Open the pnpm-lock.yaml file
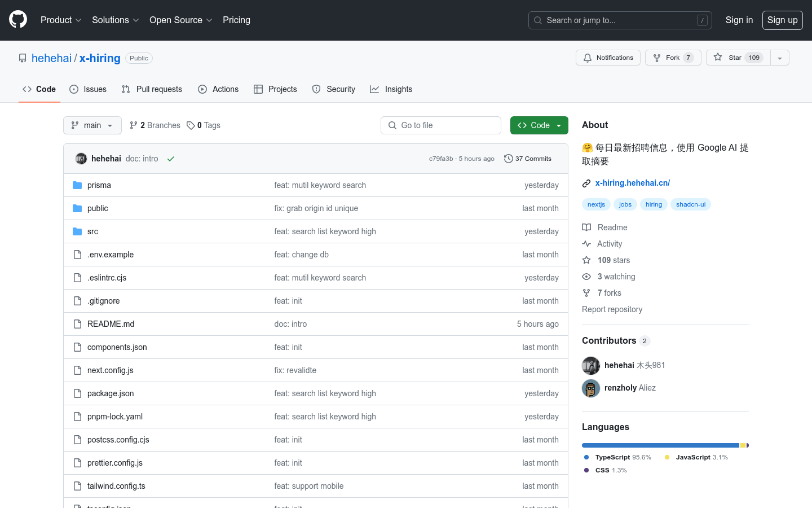812x508 pixels. point(115,417)
